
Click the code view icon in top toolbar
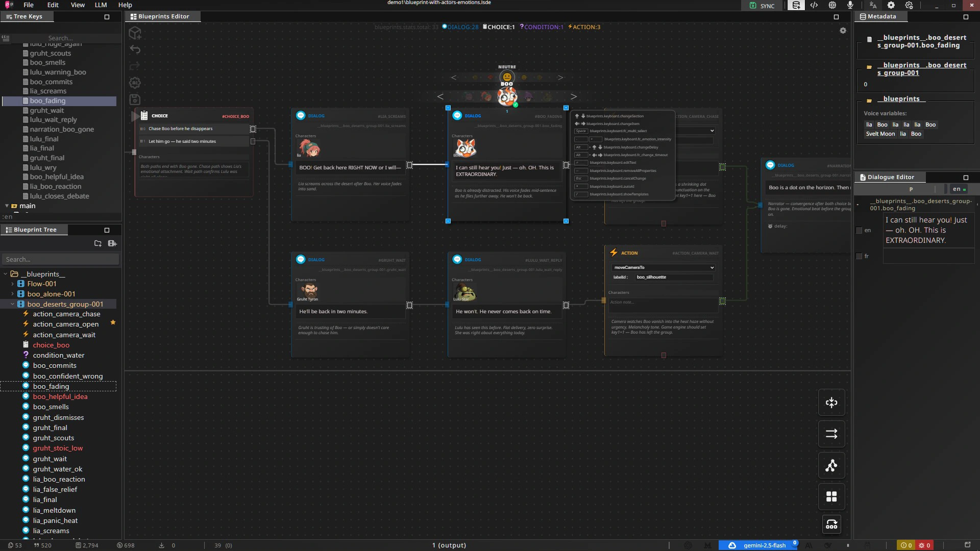click(814, 5)
